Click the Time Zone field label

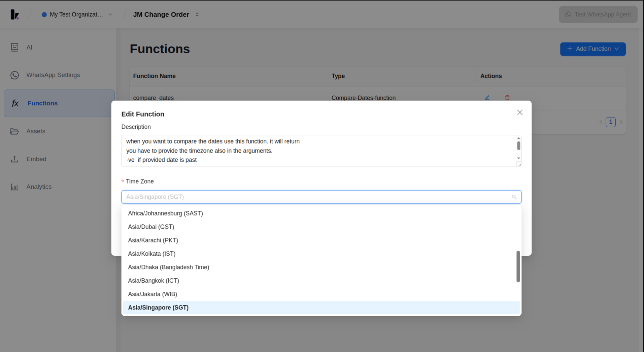click(140, 181)
